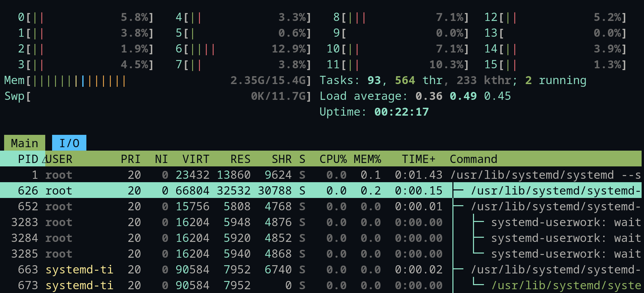Click CPU 4 meter showing 3.3%

click(x=243, y=17)
